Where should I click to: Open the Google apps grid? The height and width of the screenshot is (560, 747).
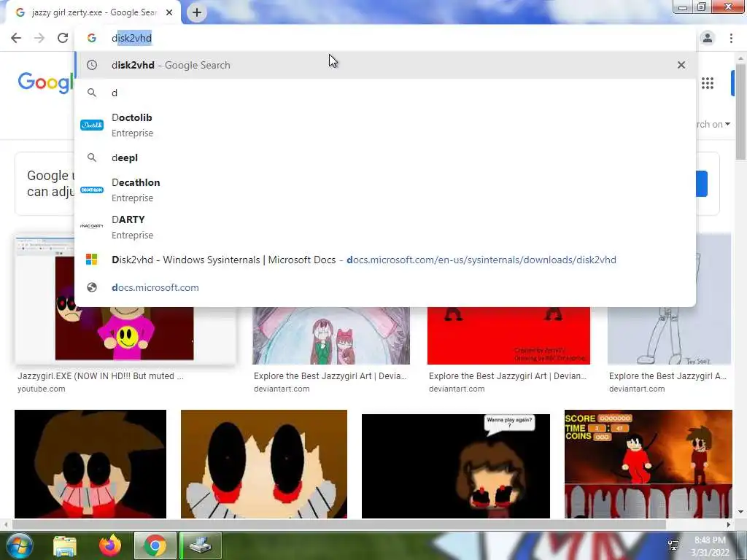pos(708,83)
